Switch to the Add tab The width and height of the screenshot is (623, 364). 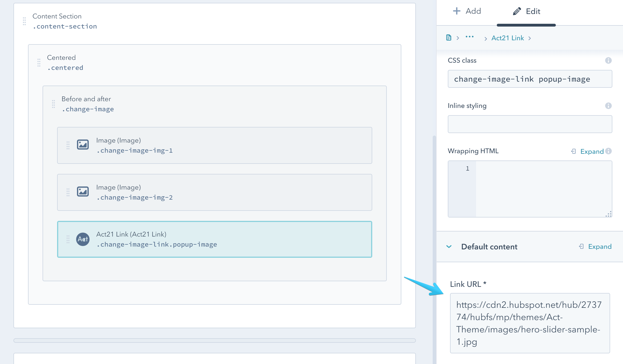467,11
